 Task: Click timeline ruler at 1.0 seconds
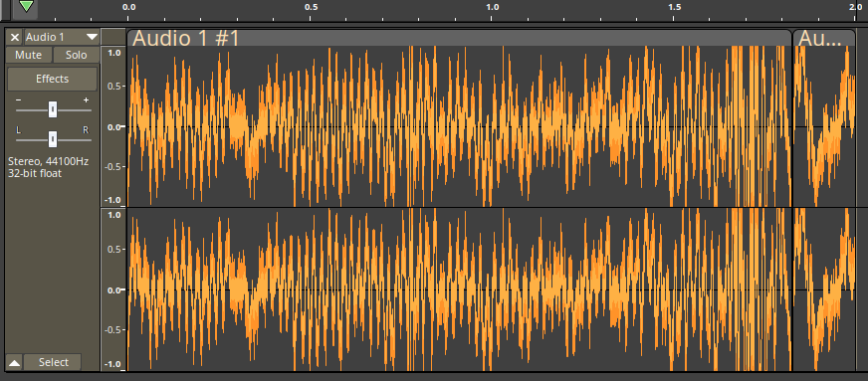pos(492,7)
